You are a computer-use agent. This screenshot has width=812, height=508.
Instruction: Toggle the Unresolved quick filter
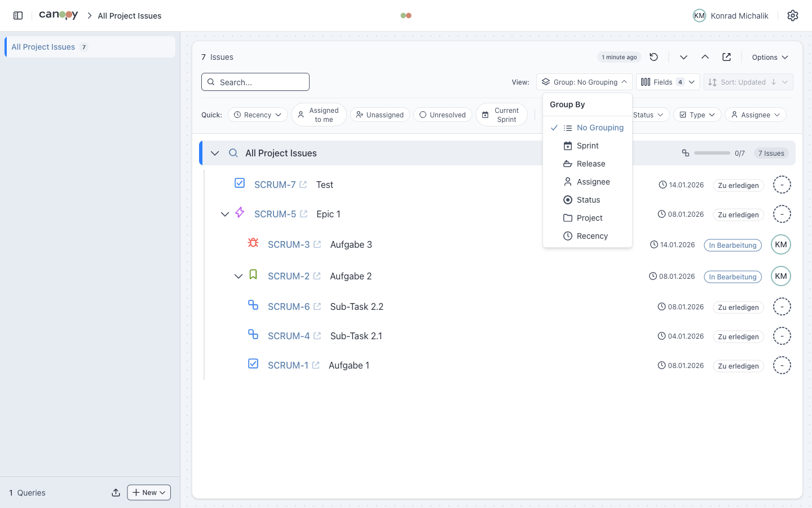(x=443, y=115)
